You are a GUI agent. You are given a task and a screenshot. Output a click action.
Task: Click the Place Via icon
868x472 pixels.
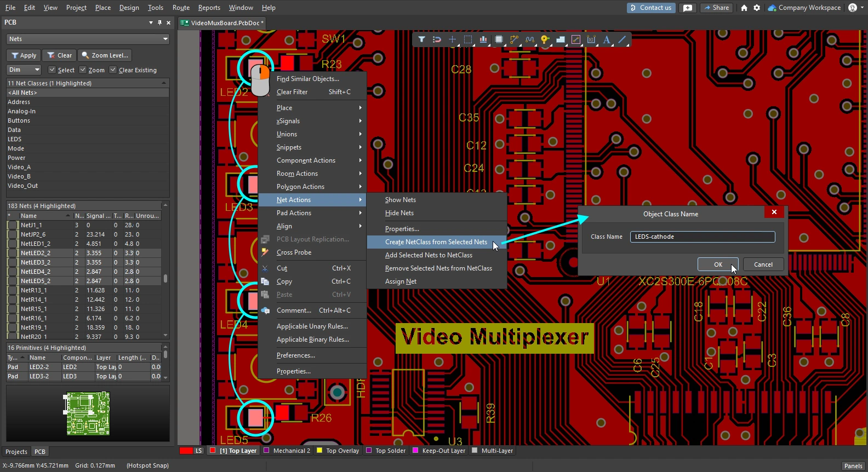point(545,39)
